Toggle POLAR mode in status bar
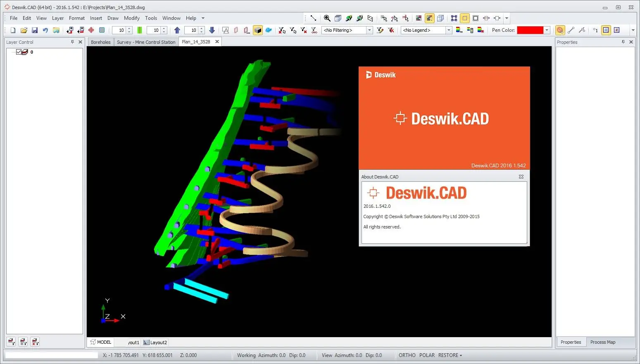640x364 pixels. 427,355
